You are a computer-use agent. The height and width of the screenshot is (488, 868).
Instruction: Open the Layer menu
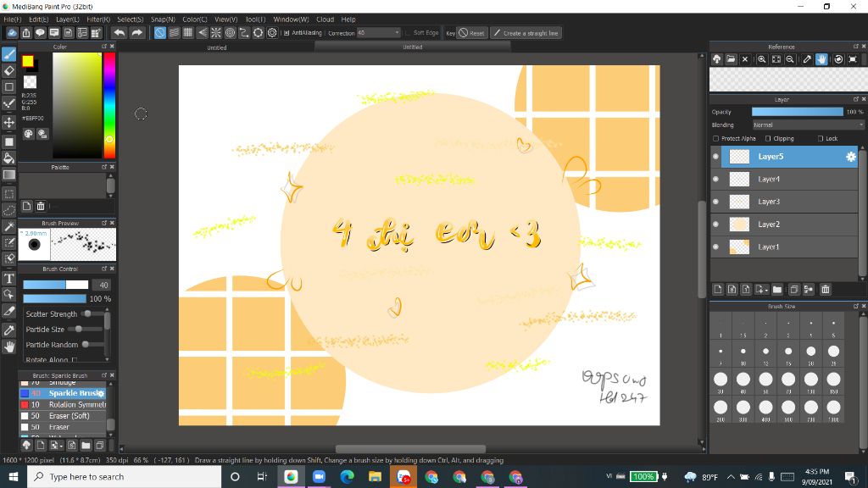click(x=68, y=19)
